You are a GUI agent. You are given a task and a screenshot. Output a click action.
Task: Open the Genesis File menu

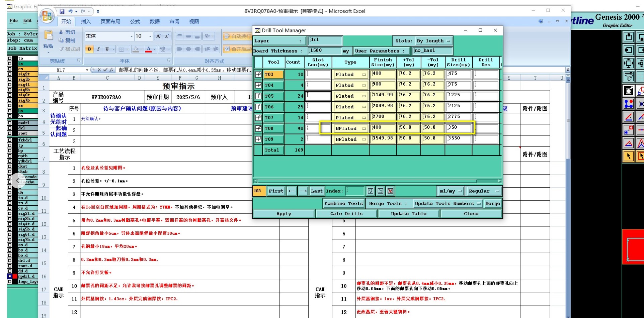coord(14,20)
